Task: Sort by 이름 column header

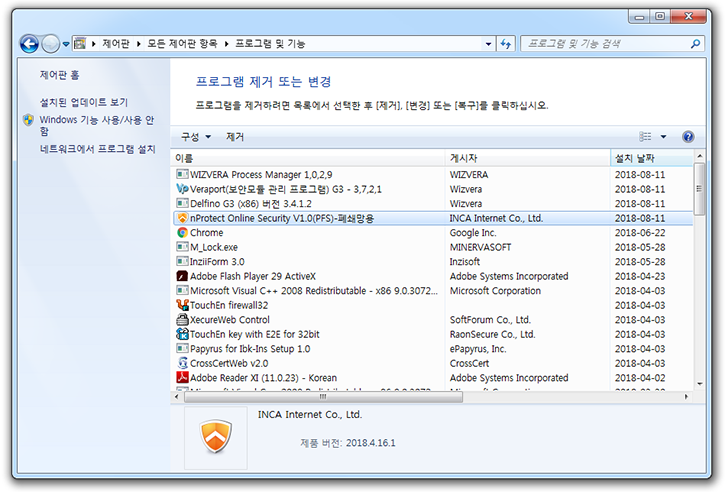Action: tap(308, 158)
